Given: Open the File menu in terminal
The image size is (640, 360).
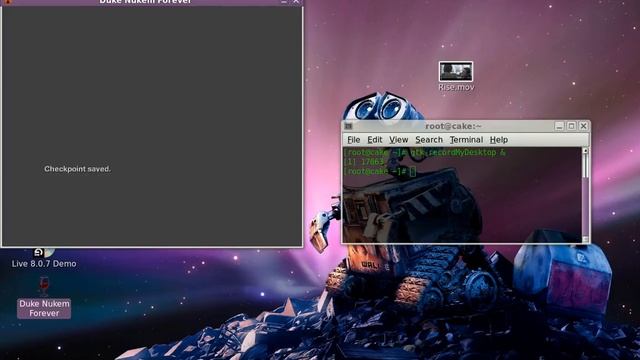Looking at the screenshot, I should coord(353,140).
